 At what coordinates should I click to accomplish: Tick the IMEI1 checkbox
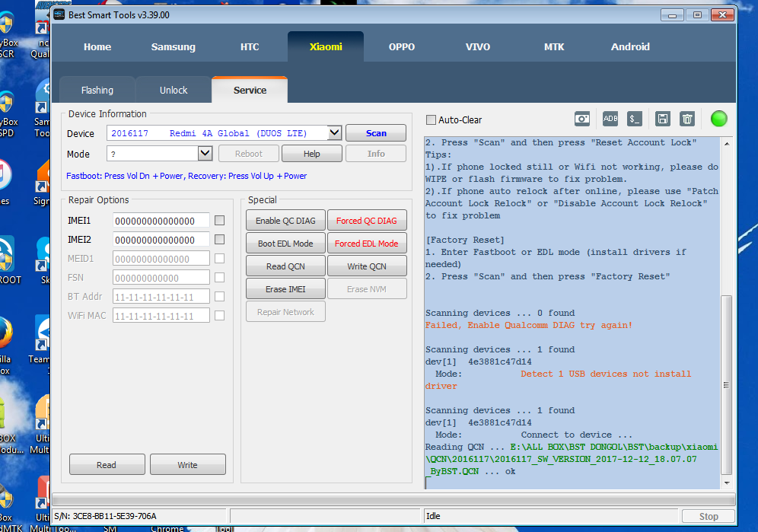click(219, 221)
